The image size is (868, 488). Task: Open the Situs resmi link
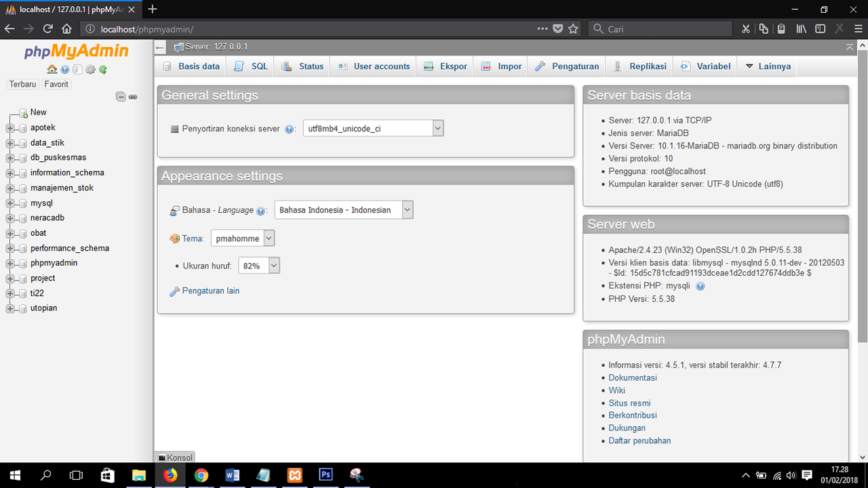point(630,403)
